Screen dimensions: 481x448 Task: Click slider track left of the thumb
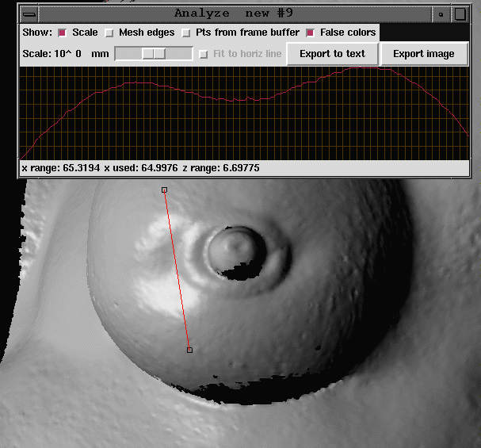coord(128,54)
